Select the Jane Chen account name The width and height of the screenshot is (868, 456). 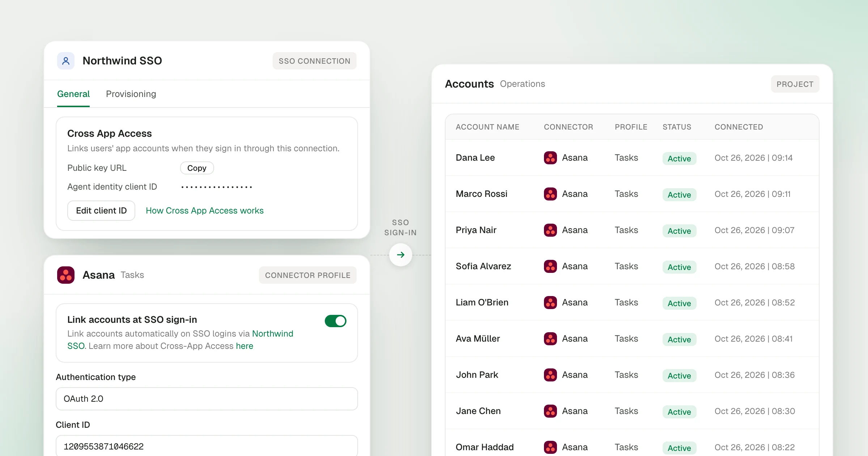478,411
